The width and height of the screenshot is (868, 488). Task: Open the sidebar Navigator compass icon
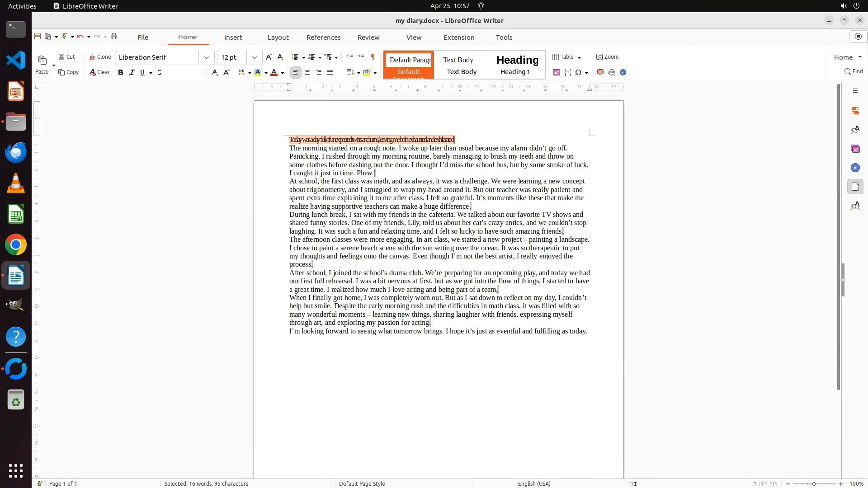[855, 168]
